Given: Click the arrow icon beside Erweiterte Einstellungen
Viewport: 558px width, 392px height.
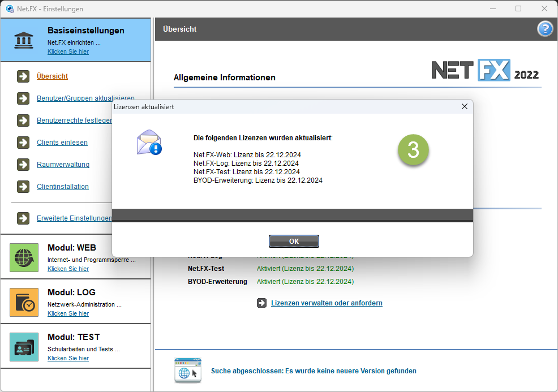Looking at the screenshot, I should [23, 218].
